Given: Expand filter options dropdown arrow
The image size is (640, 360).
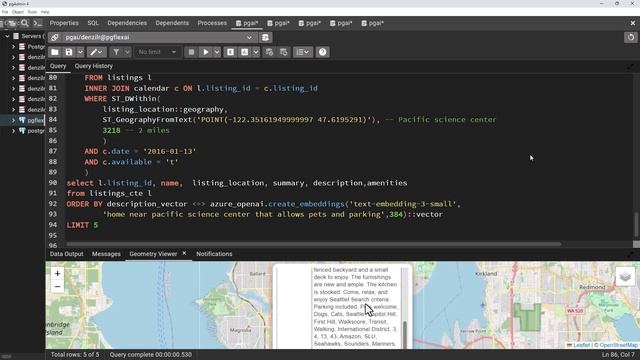Looking at the screenshot, I should (x=127, y=52).
